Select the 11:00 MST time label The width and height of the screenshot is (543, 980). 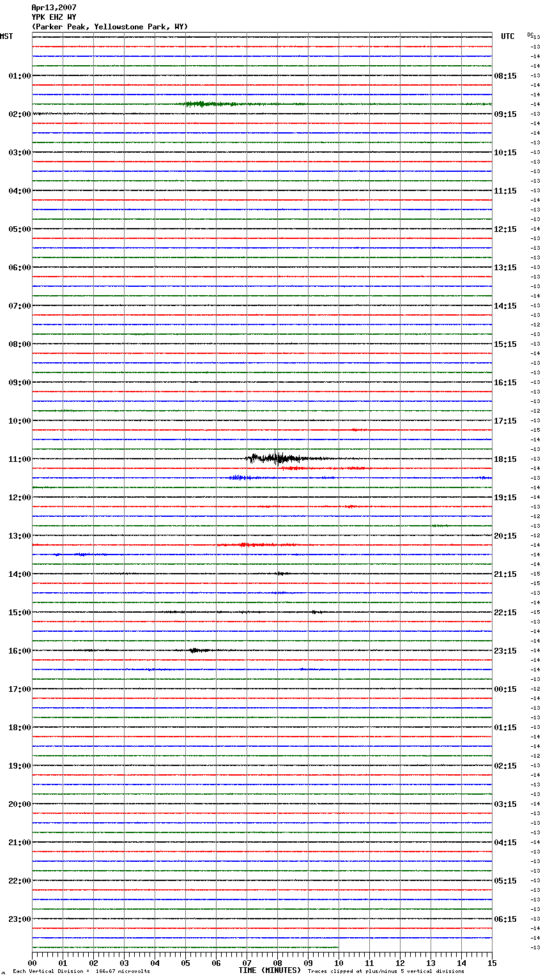click(x=20, y=459)
